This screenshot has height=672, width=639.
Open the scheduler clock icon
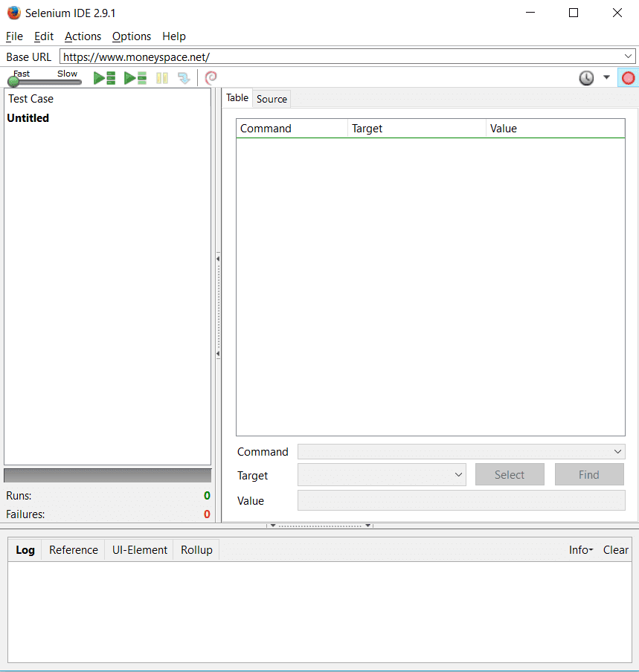tap(586, 78)
